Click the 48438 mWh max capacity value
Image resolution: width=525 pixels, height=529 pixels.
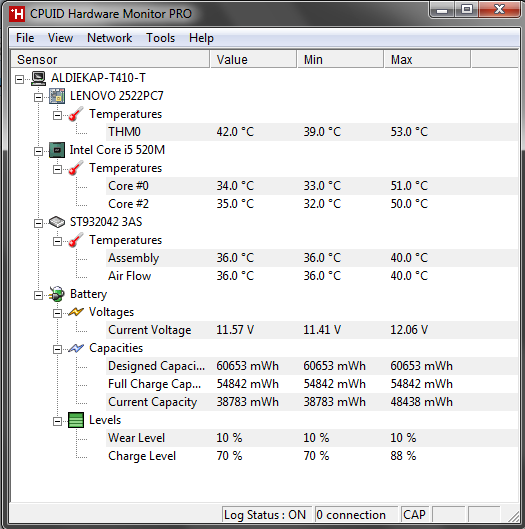click(421, 402)
